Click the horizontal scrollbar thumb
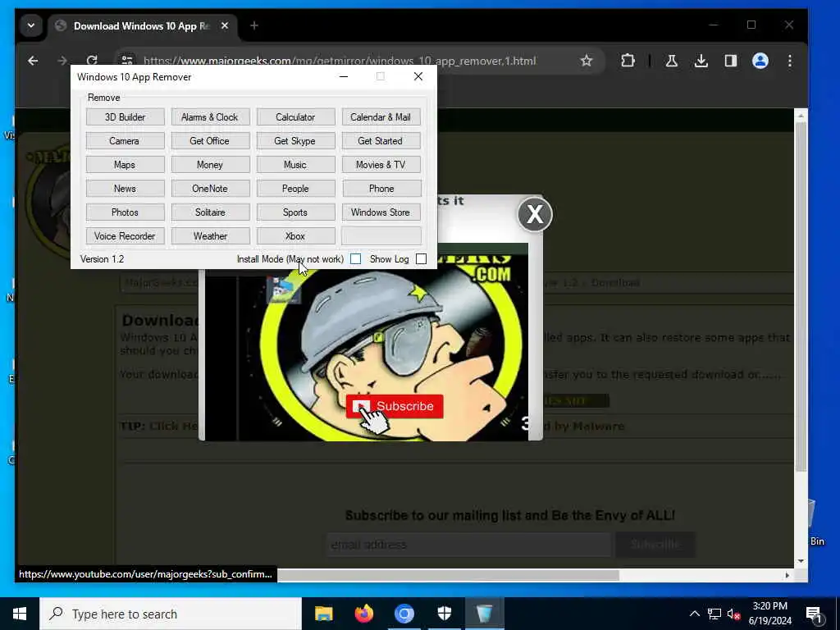The width and height of the screenshot is (840, 630). pos(448,575)
